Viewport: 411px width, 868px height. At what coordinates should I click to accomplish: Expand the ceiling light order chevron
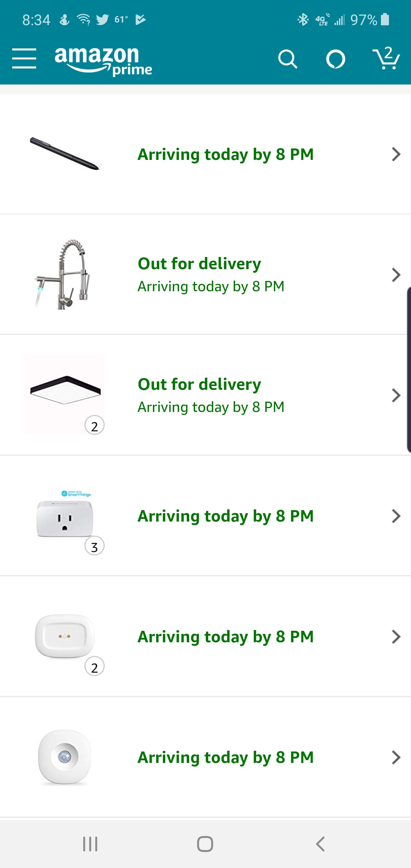click(x=396, y=395)
